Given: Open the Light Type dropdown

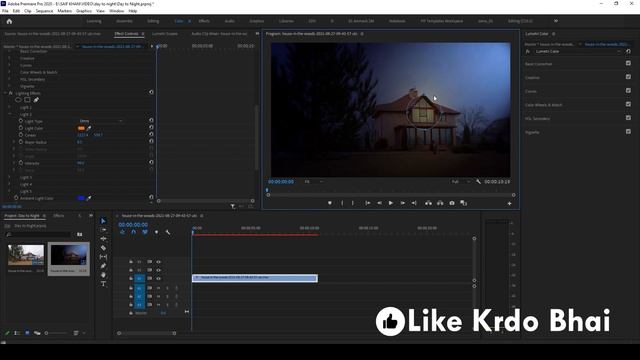Looking at the screenshot, I should [x=101, y=121].
